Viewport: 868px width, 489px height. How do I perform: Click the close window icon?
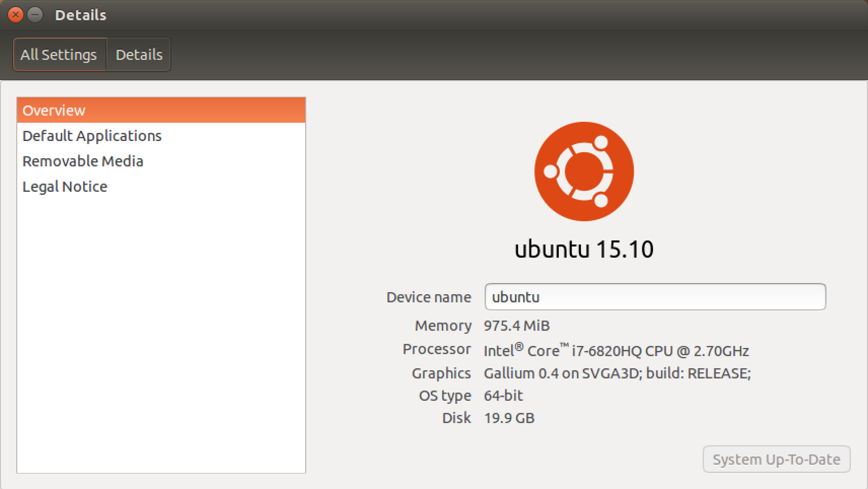coord(15,15)
